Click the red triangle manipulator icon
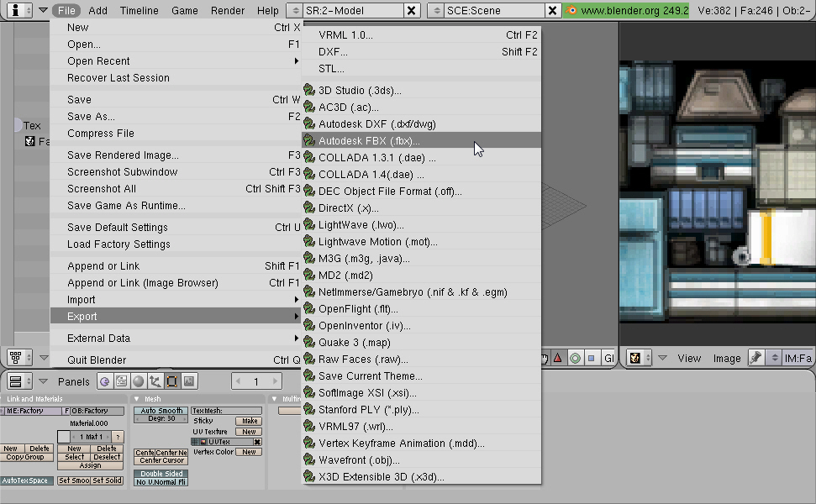816x504 pixels. click(558, 358)
